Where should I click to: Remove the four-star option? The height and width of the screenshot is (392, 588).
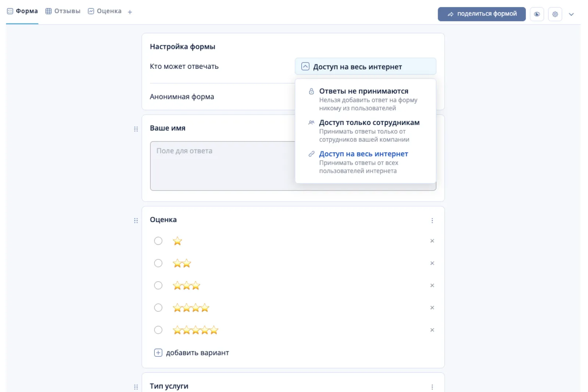[432, 308]
